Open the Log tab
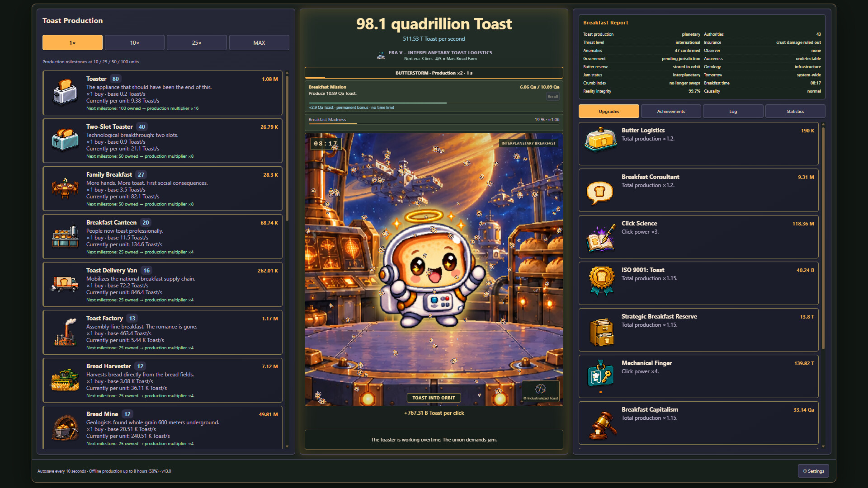 coord(733,111)
